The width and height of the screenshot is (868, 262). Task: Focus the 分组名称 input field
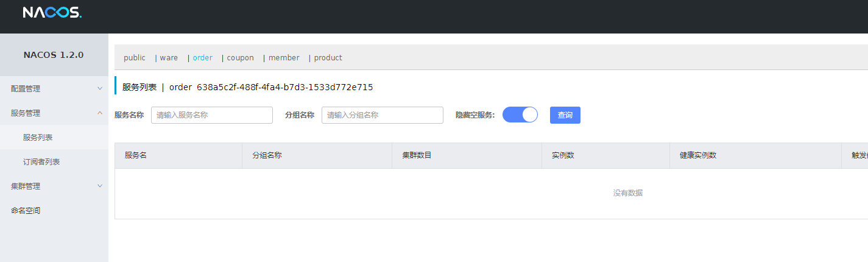(383, 115)
